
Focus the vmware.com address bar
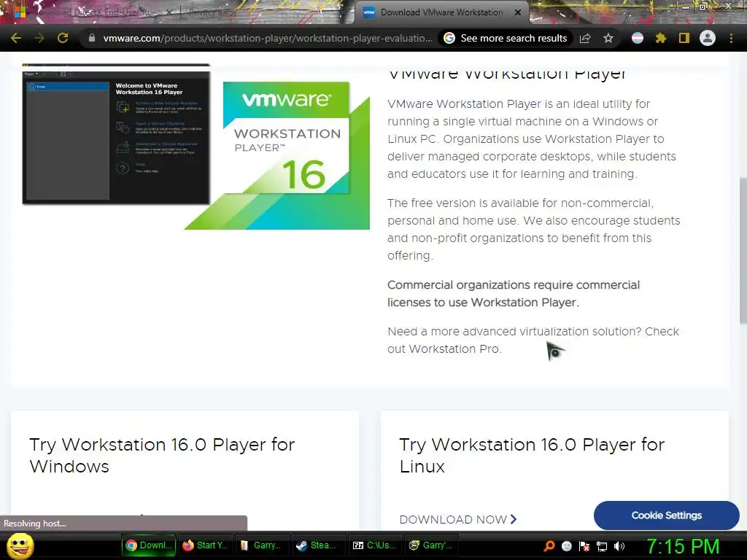(267, 38)
